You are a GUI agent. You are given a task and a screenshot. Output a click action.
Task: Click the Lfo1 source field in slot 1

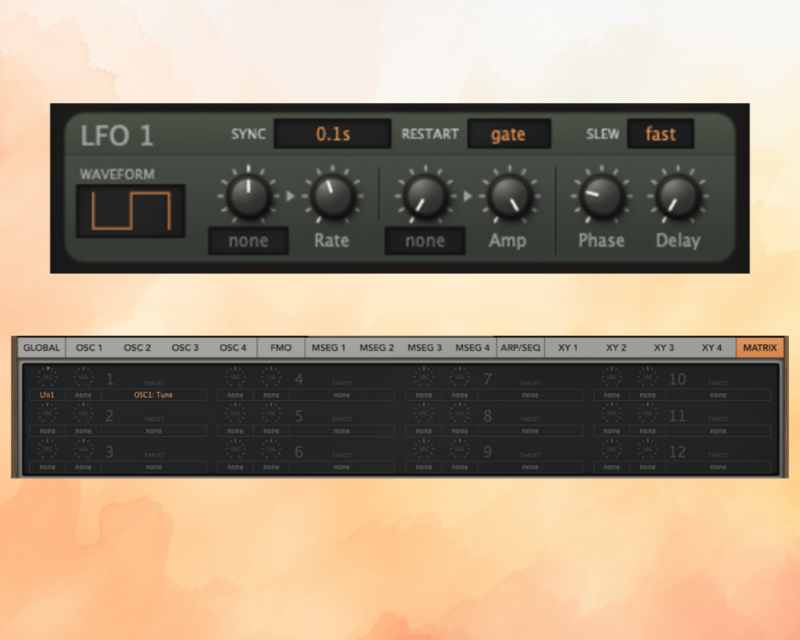pos(47,395)
